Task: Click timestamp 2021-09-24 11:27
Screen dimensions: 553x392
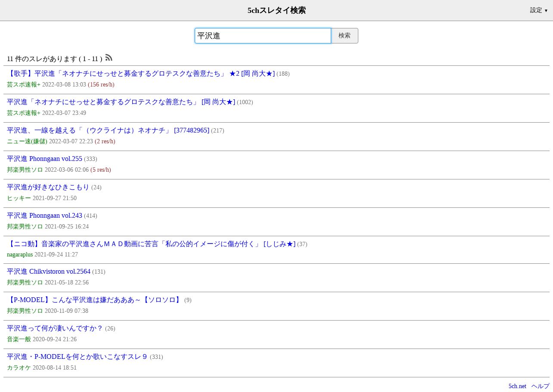Action: tap(56, 255)
